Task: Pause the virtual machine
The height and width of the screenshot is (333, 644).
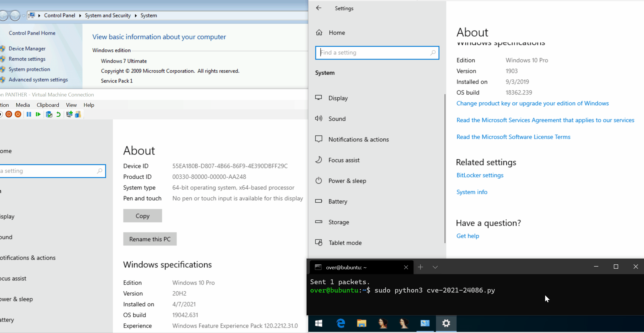Action: pyautogui.click(x=29, y=114)
